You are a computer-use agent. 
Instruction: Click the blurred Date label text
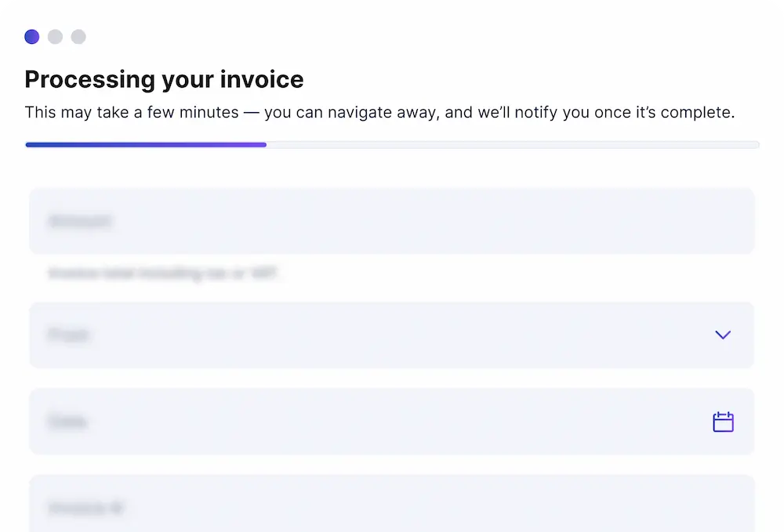(67, 422)
